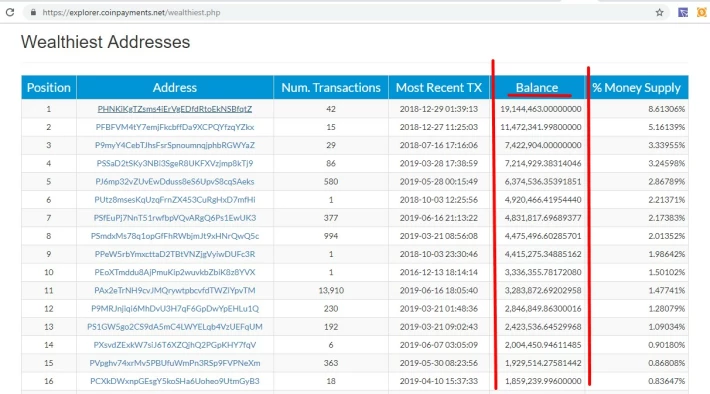This screenshot has height=394, width=710.
Task: Open address link beginning PPeW5rbYmx
Action: click(x=175, y=254)
